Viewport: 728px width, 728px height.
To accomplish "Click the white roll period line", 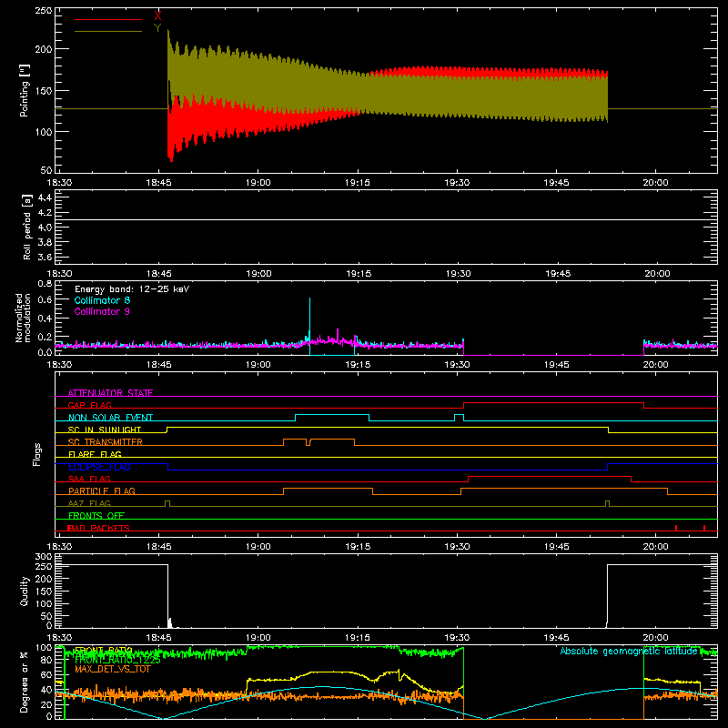I will [386, 219].
